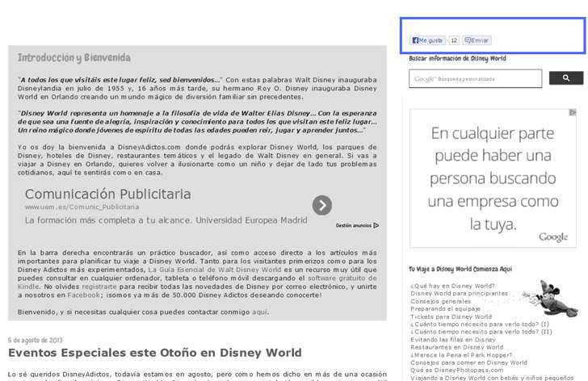Open 'Qué es DisneyPhotopass.com' link

(457, 370)
